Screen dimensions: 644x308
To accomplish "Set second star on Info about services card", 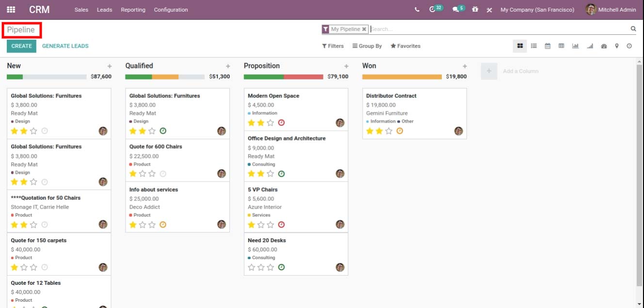I will pos(143,224).
